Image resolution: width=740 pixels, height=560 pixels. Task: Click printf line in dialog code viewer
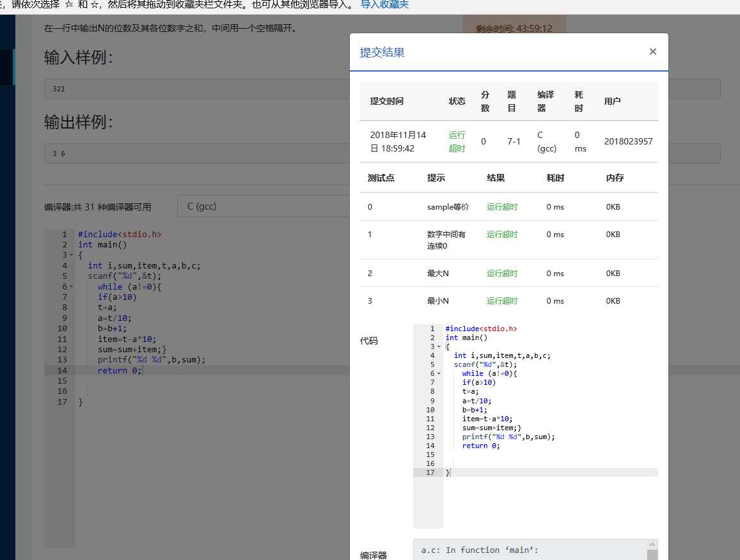point(508,437)
